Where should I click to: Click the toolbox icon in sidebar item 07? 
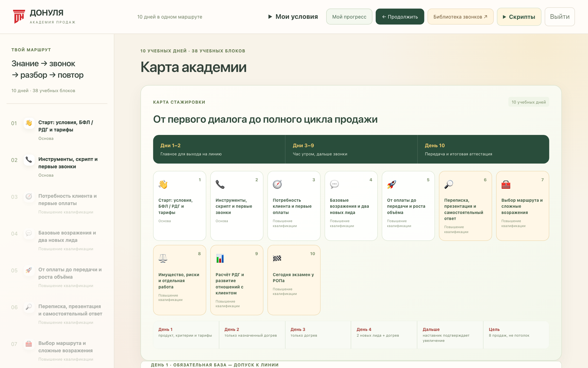coord(29,344)
